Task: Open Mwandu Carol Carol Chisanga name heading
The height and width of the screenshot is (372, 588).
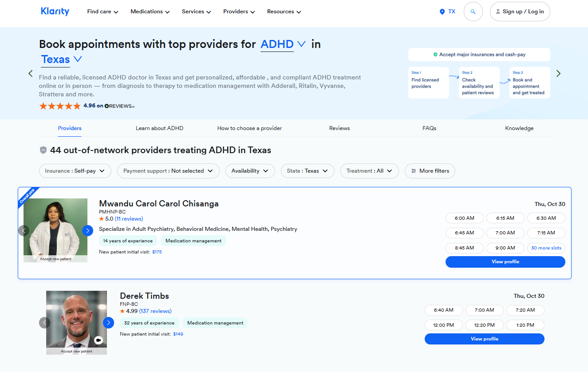Action: point(159,204)
